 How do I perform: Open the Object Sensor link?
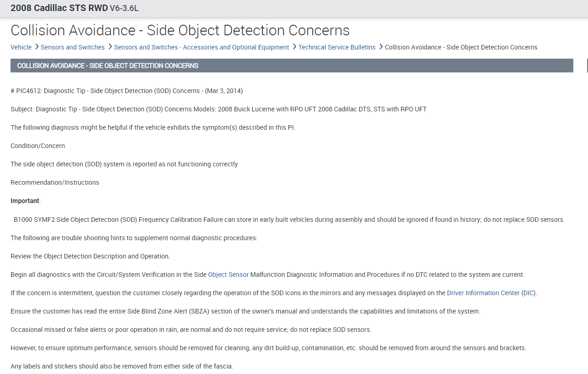click(x=229, y=275)
